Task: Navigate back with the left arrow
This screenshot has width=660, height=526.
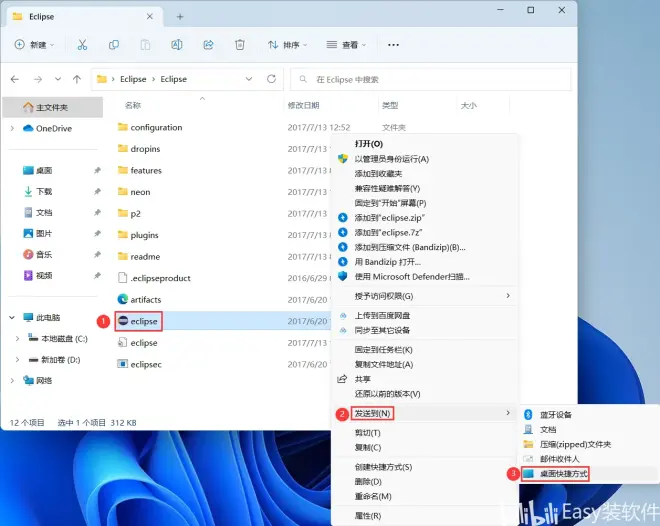Action: coord(15,78)
